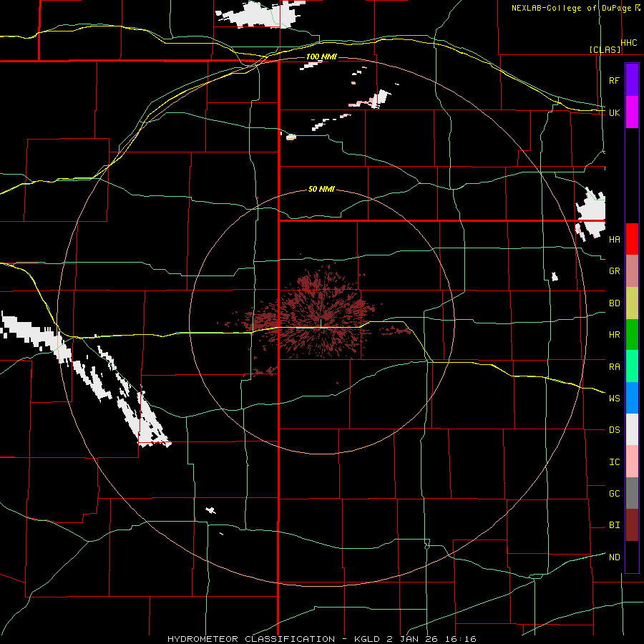The image size is (644, 644).
Task: Select the RA legend label
Action: pos(614,367)
